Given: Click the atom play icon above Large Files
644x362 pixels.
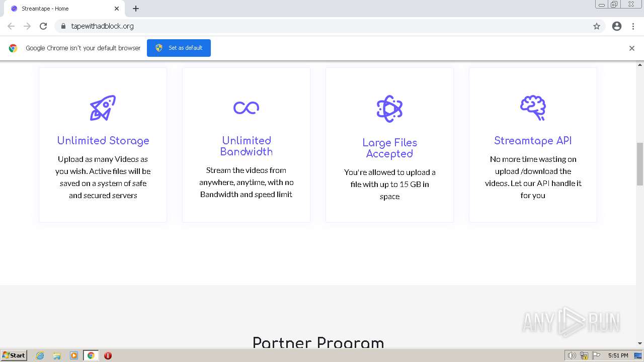Looking at the screenshot, I should click(389, 109).
